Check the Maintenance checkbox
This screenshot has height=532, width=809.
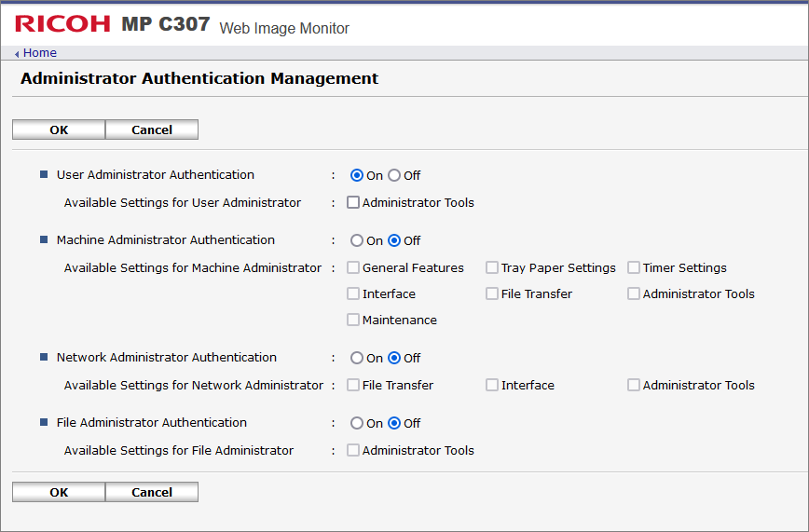pyautogui.click(x=353, y=320)
